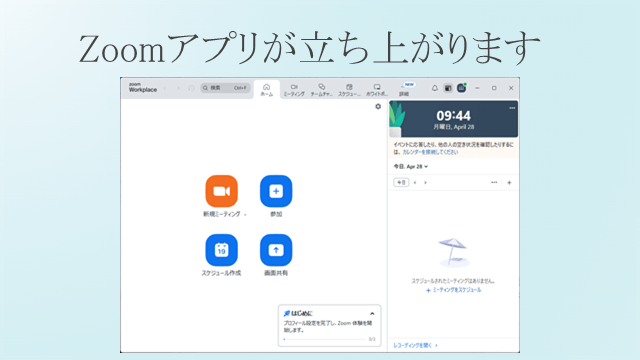Open the More (詳細) tab with NEW badge
The height and width of the screenshot is (360, 640).
click(405, 90)
